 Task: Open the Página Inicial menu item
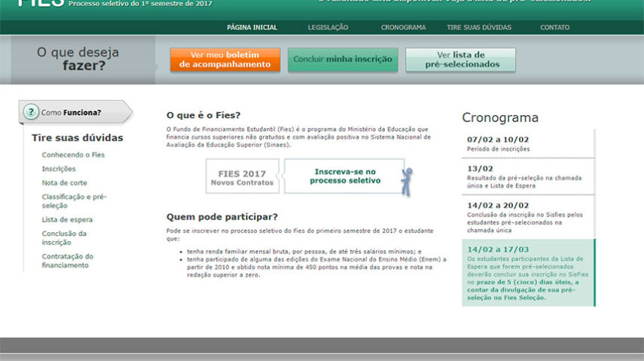click(x=252, y=27)
